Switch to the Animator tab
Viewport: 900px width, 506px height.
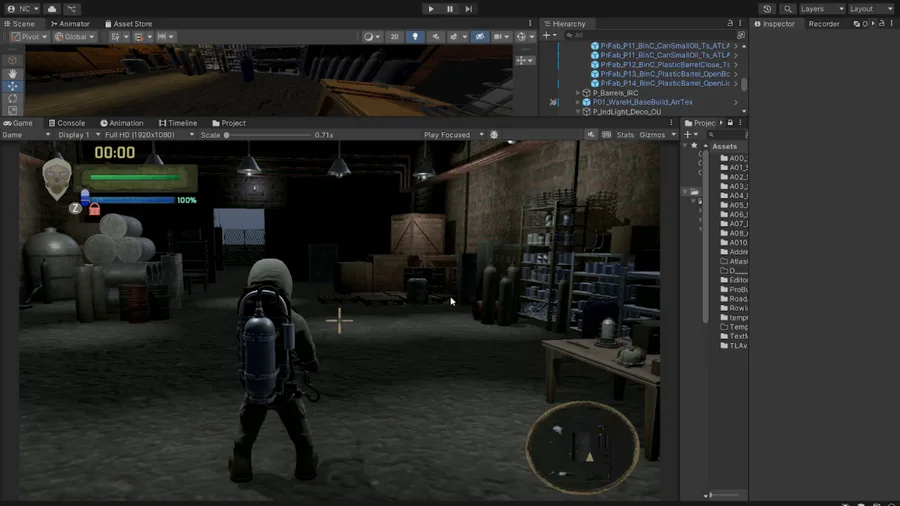coord(70,24)
